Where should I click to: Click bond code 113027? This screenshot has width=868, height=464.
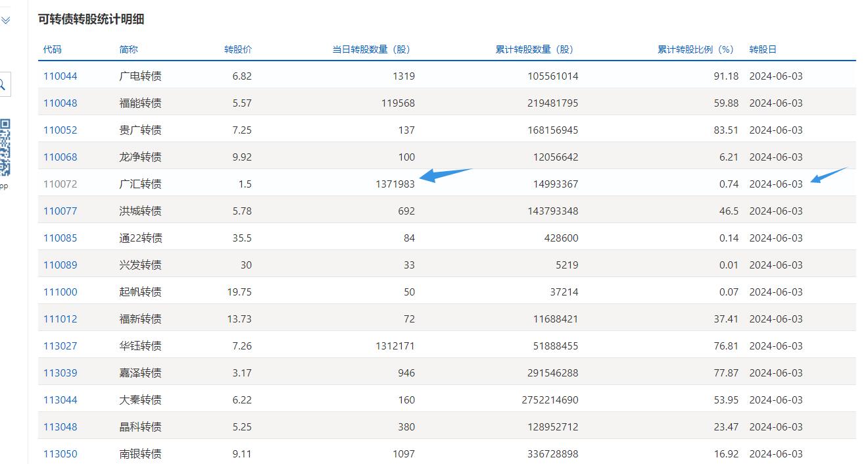pyautogui.click(x=60, y=346)
